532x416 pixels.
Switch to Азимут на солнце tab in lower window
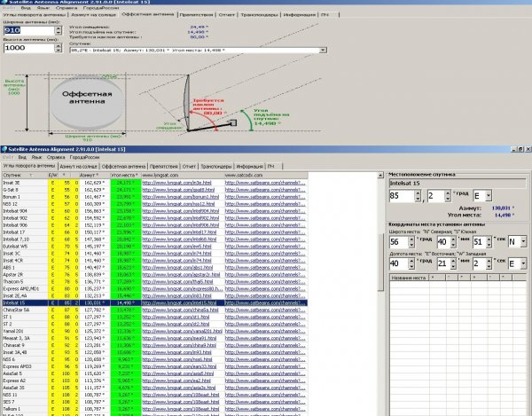point(78,167)
